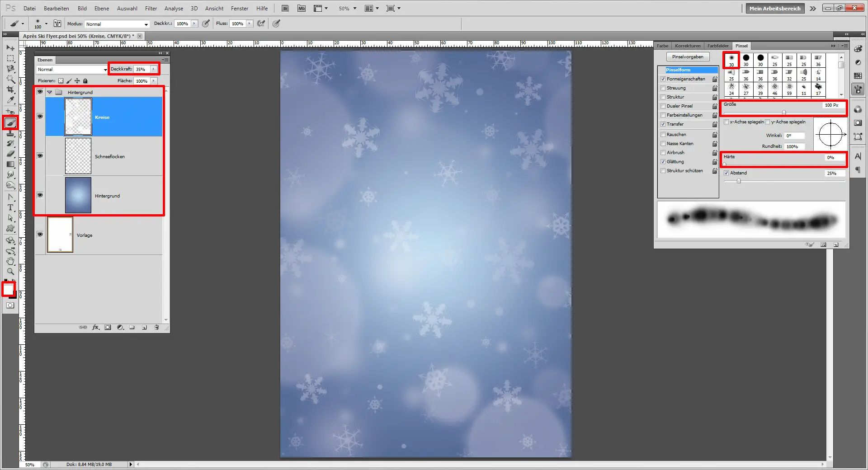This screenshot has width=868, height=470.
Task: Pick the Eyedropper tool
Action: pyautogui.click(x=10, y=100)
